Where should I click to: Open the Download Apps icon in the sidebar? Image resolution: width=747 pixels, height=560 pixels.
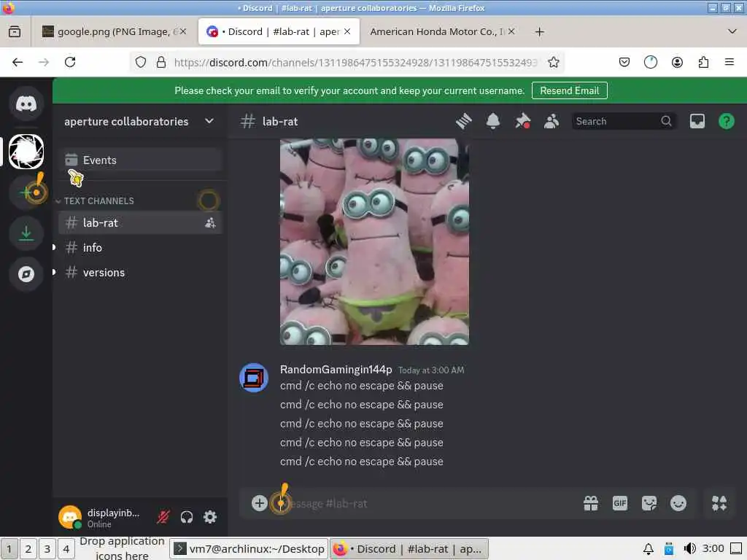click(26, 233)
